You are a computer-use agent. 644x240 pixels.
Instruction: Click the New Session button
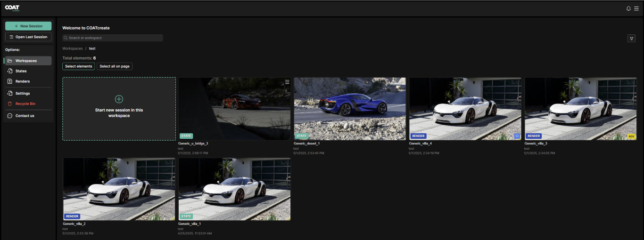[28, 26]
